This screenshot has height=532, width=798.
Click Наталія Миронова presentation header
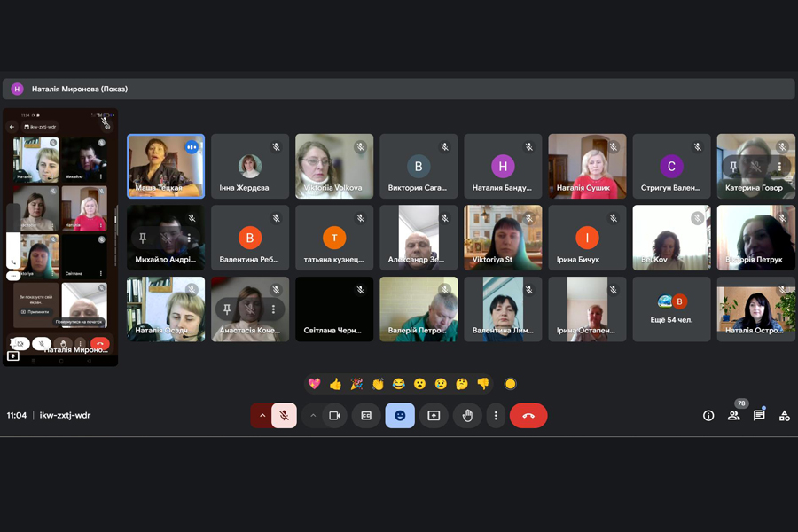point(398,89)
